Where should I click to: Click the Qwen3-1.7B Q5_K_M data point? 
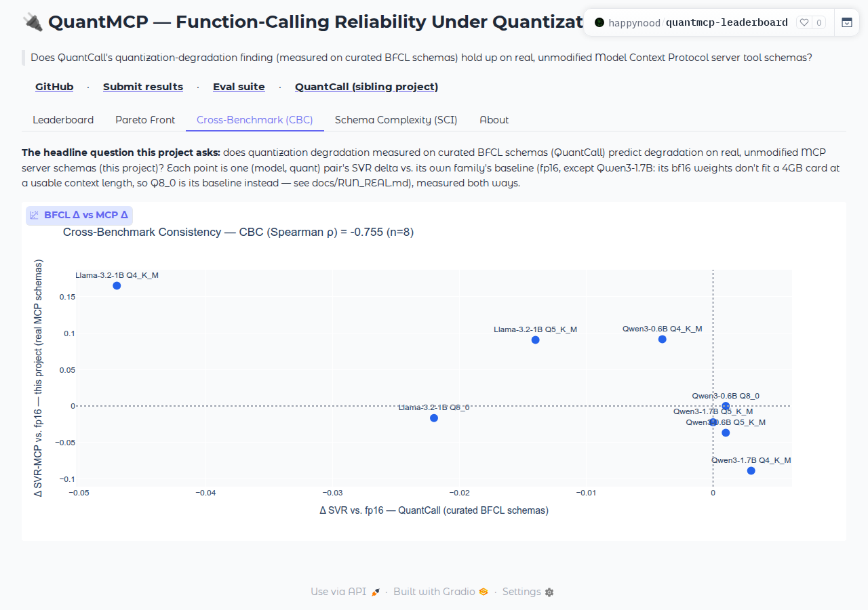pos(713,422)
